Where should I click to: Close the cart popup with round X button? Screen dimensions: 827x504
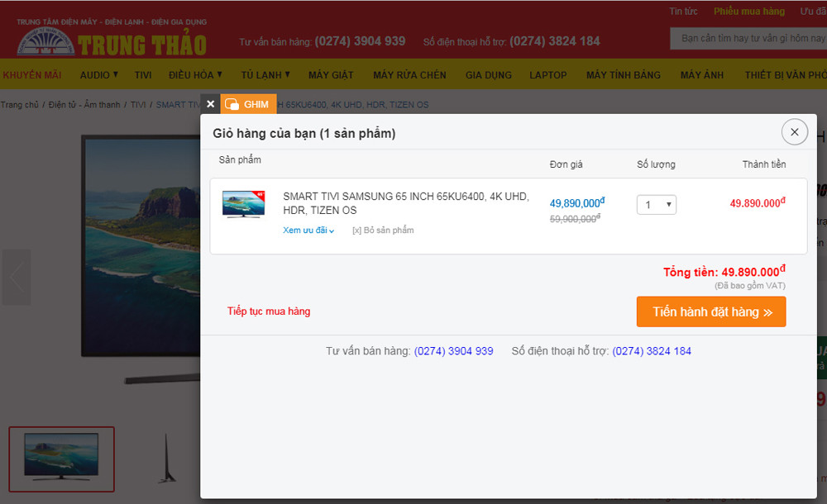point(794,132)
